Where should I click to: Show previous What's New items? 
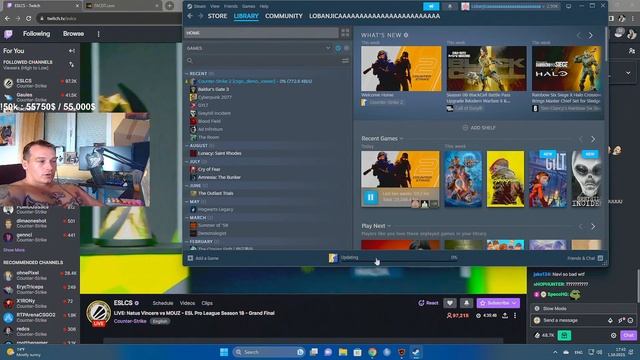pyautogui.click(x=579, y=36)
